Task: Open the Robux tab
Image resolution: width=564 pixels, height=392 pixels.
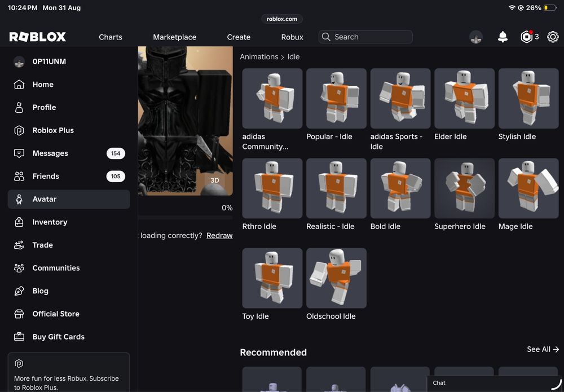Action: tap(292, 37)
